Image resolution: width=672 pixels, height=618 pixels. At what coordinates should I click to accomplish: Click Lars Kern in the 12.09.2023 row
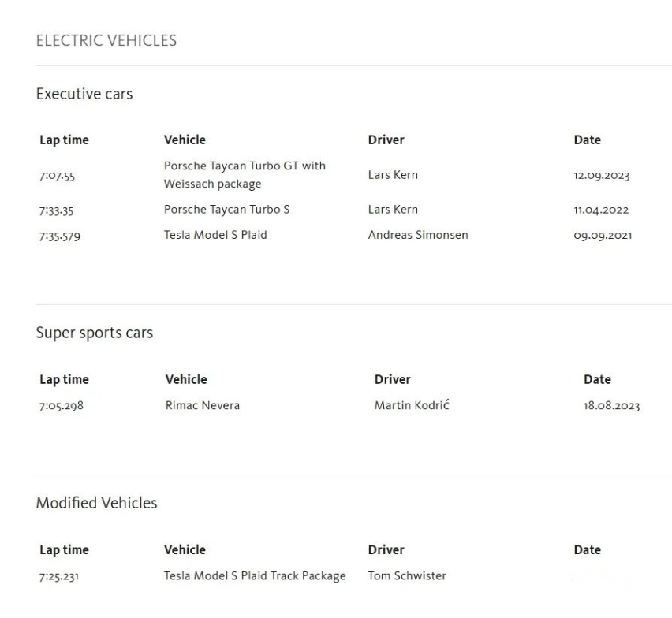[393, 175]
